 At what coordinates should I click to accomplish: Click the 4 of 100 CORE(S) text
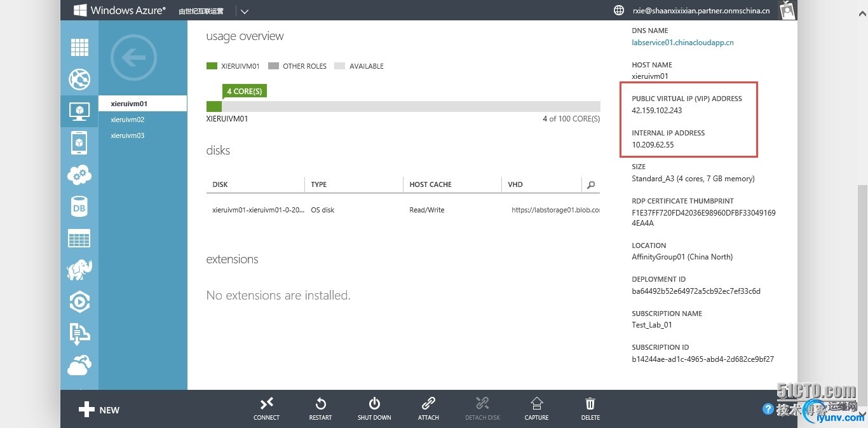click(571, 119)
